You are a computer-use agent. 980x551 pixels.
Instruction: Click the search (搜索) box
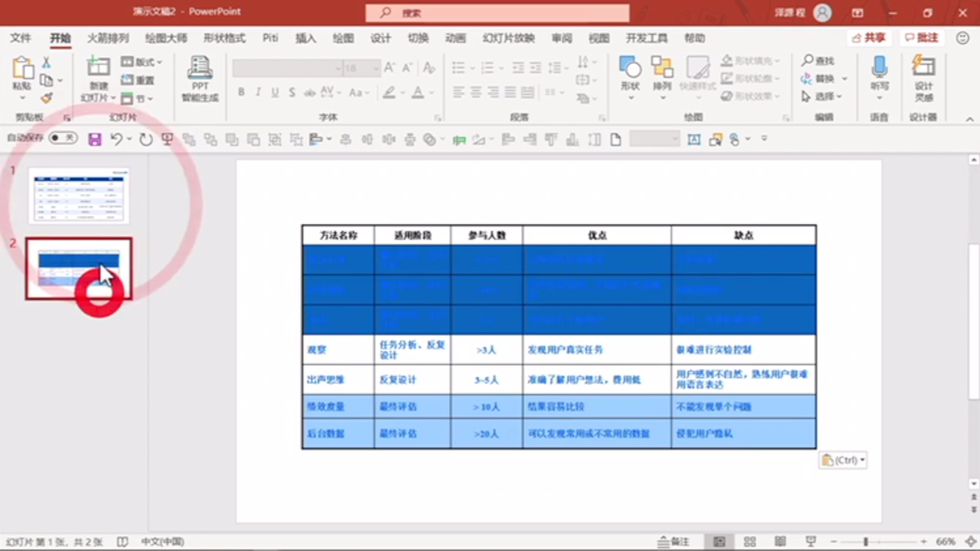tap(498, 12)
